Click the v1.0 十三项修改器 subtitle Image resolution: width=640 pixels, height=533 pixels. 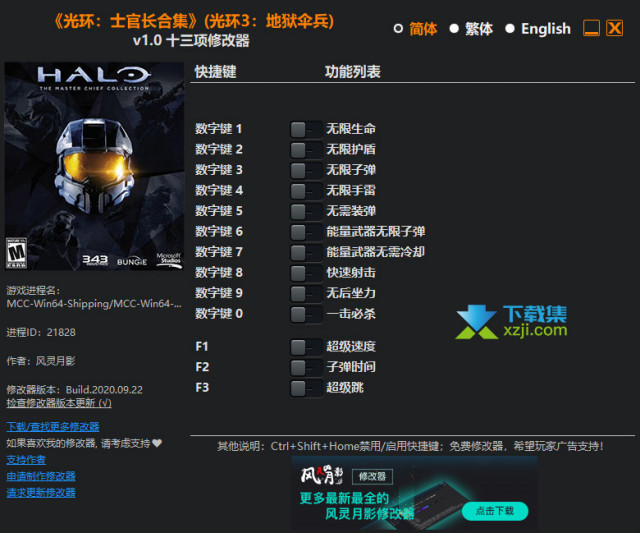[191, 40]
